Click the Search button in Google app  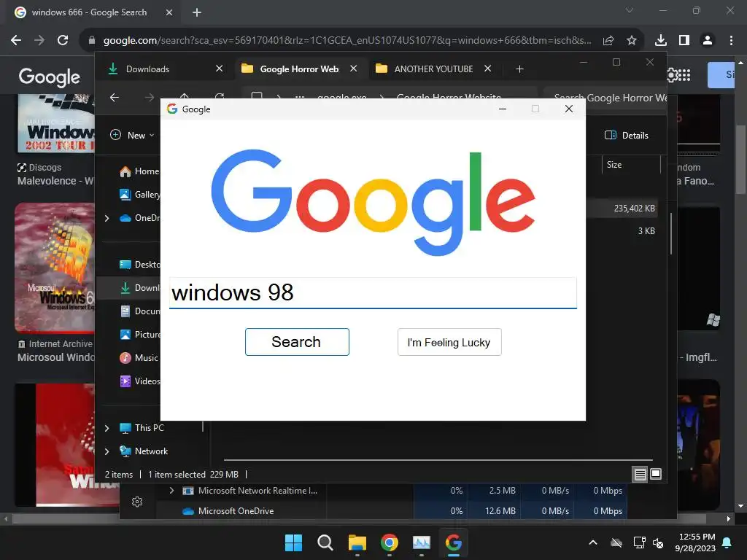pyautogui.click(x=297, y=342)
